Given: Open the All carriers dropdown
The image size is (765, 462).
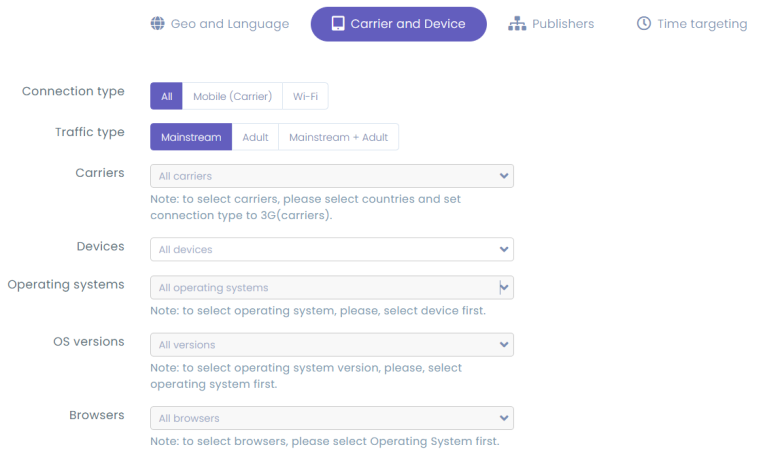Looking at the screenshot, I should [x=332, y=176].
